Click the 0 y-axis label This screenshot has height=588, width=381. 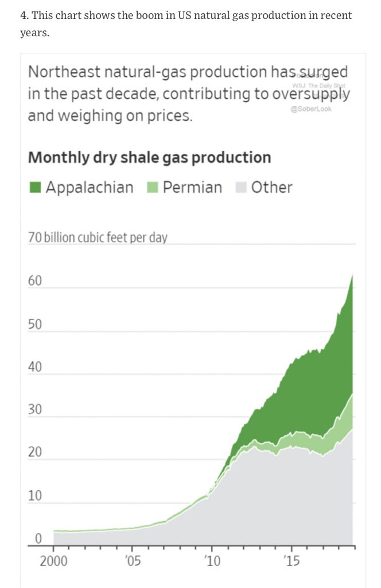(x=38, y=539)
